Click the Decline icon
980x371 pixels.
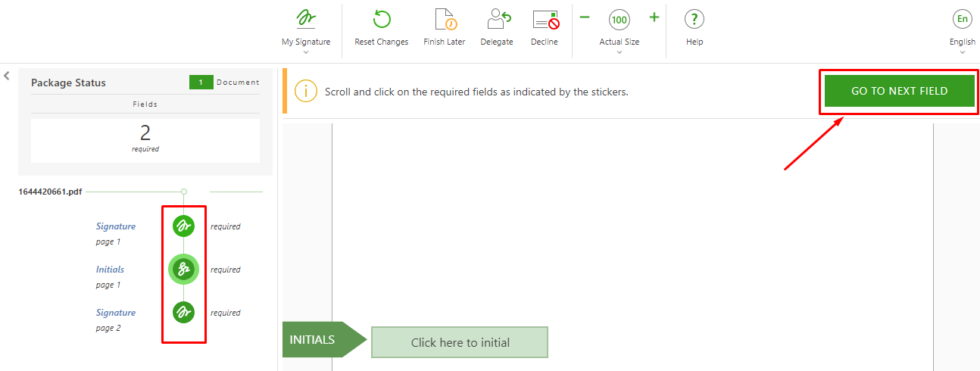coord(545,19)
